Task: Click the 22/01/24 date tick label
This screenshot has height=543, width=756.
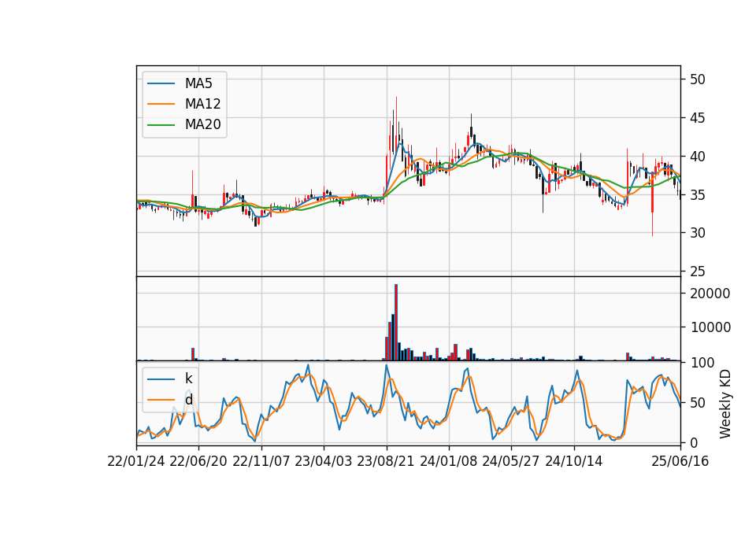Action: click(x=136, y=462)
